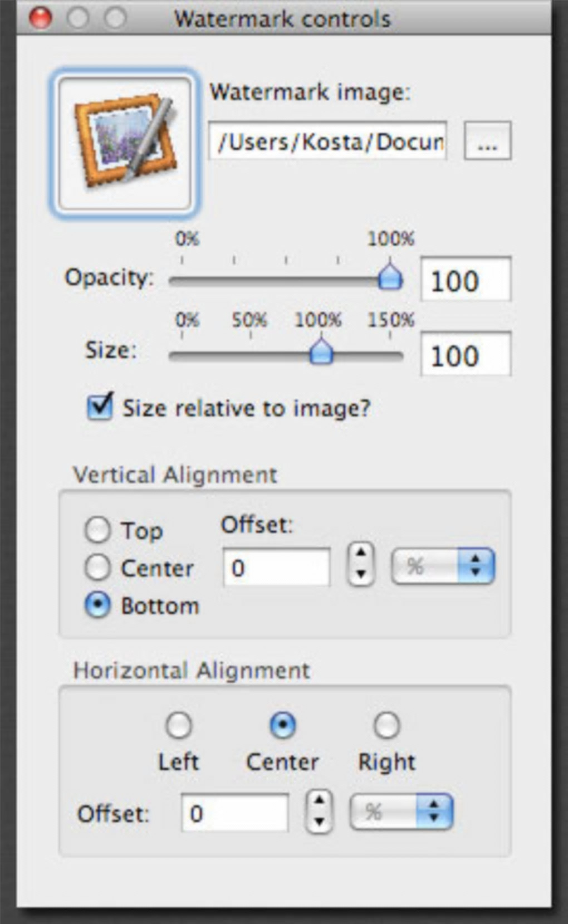Select Center horizontal alignment radio button
Image resolution: width=568 pixels, height=924 pixels.
click(282, 725)
